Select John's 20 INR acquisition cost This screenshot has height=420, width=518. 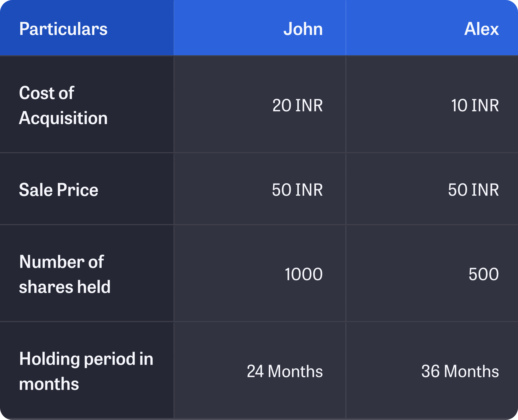click(x=298, y=106)
